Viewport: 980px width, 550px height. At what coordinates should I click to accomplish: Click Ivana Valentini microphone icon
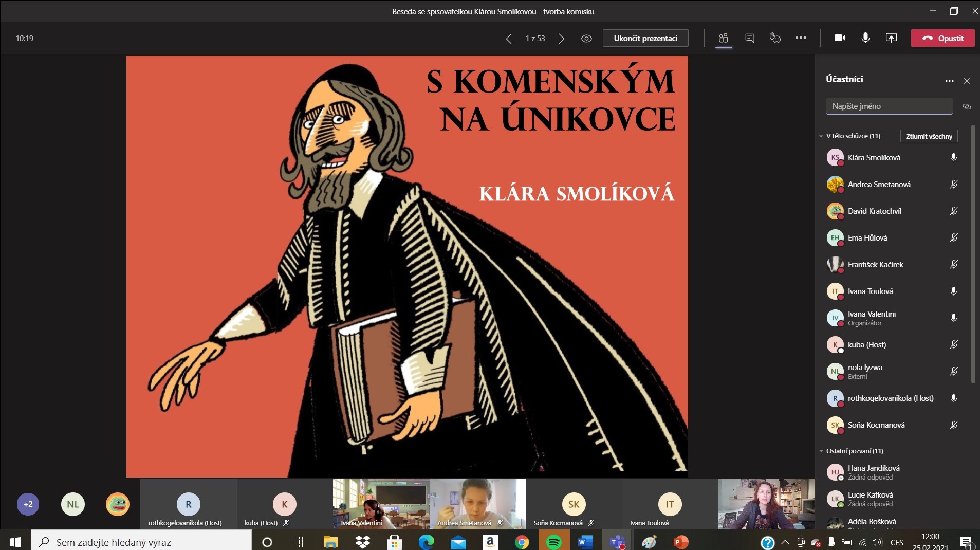953,318
